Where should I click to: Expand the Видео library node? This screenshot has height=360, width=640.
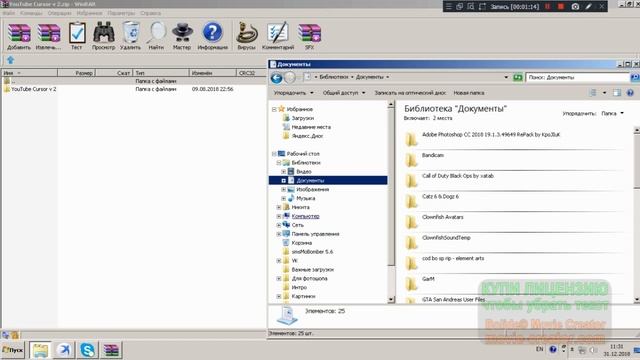[284, 172]
